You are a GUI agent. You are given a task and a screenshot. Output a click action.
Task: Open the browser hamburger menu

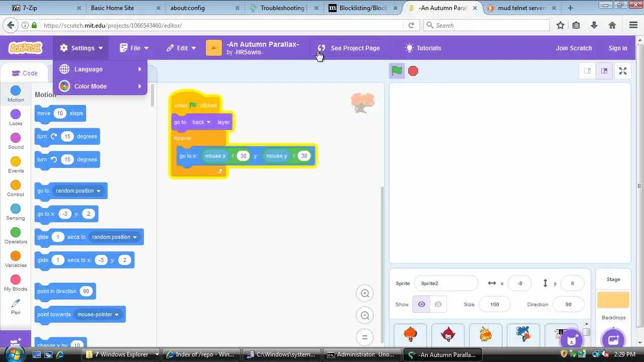pos(633,25)
